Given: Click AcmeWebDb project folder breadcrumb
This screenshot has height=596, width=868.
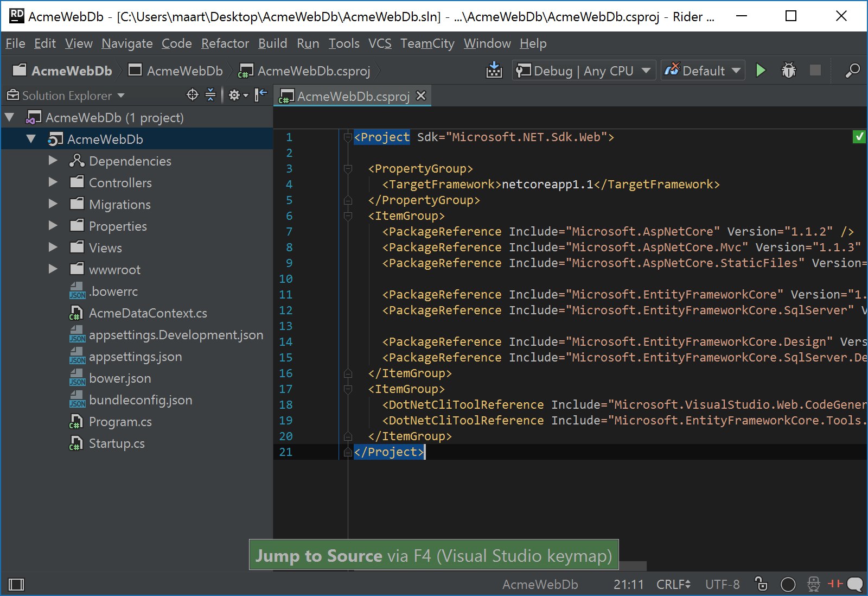Looking at the screenshot, I should [x=176, y=71].
